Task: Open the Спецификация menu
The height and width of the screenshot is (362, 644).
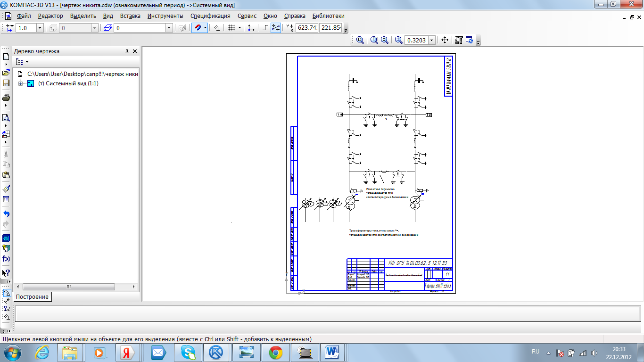Action: 210,16
